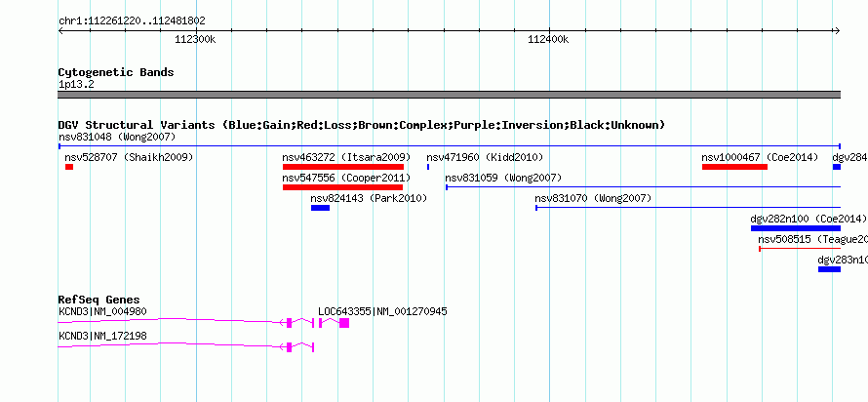Open the nsv463272 (Itsara2009) variant label
This screenshot has height=402, width=868.
pyautogui.click(x=346, y=157)
